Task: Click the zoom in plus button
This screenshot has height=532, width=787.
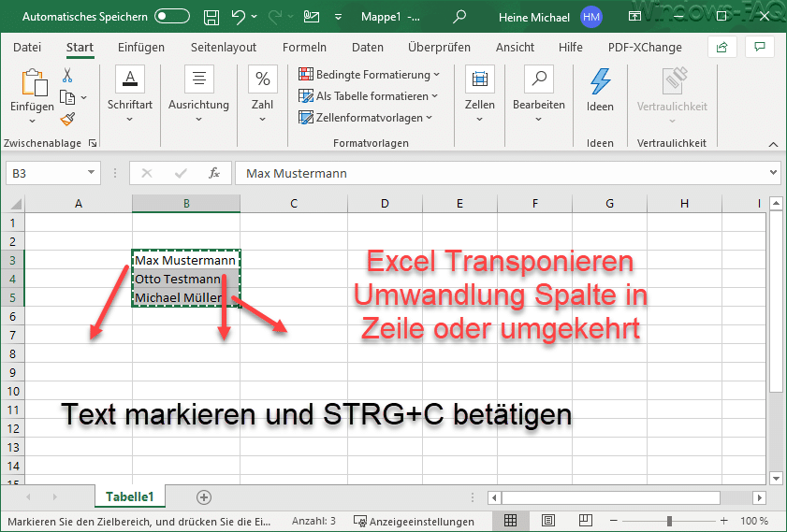Action: tap(723, 521)
